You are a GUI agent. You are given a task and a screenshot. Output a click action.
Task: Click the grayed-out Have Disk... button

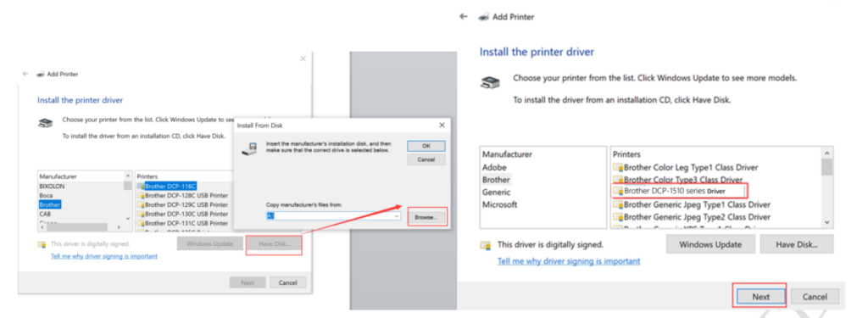point(274,243)
